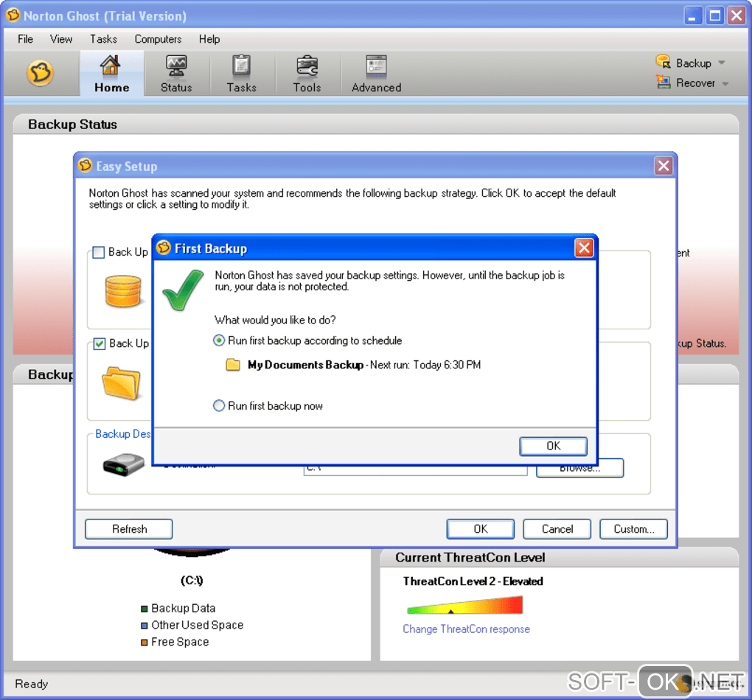Open Change ThreatCon response link
The height and width of the screenshot is (700, 752).
[466, 629]
